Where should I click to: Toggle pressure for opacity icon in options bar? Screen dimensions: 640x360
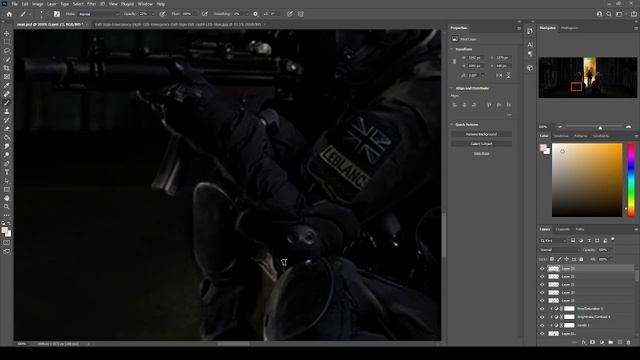[x=162, y=14]
